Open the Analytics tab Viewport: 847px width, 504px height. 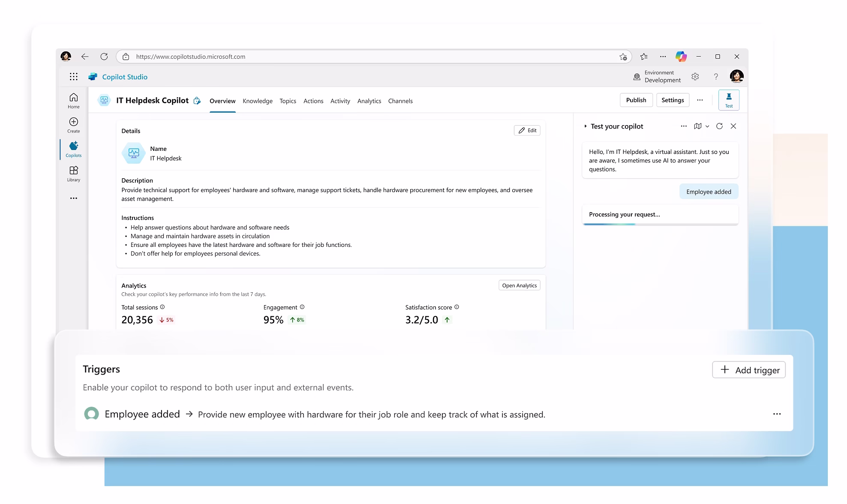[369, 101]
